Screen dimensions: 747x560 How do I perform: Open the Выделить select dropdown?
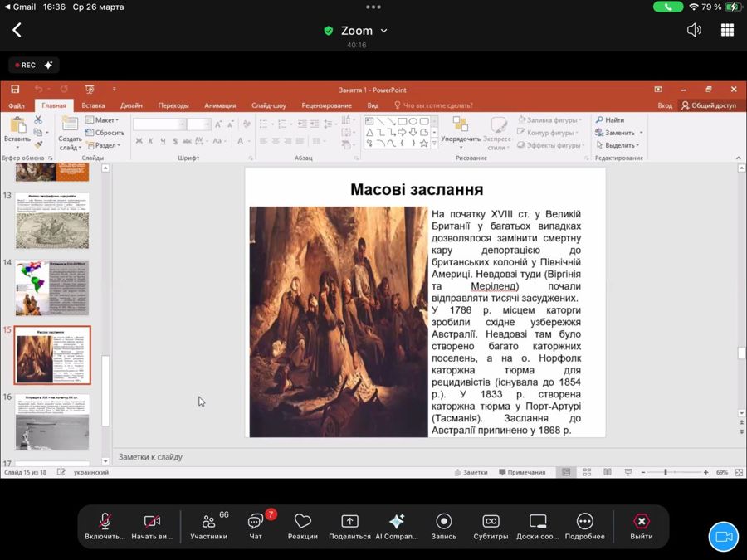point(618,144)
